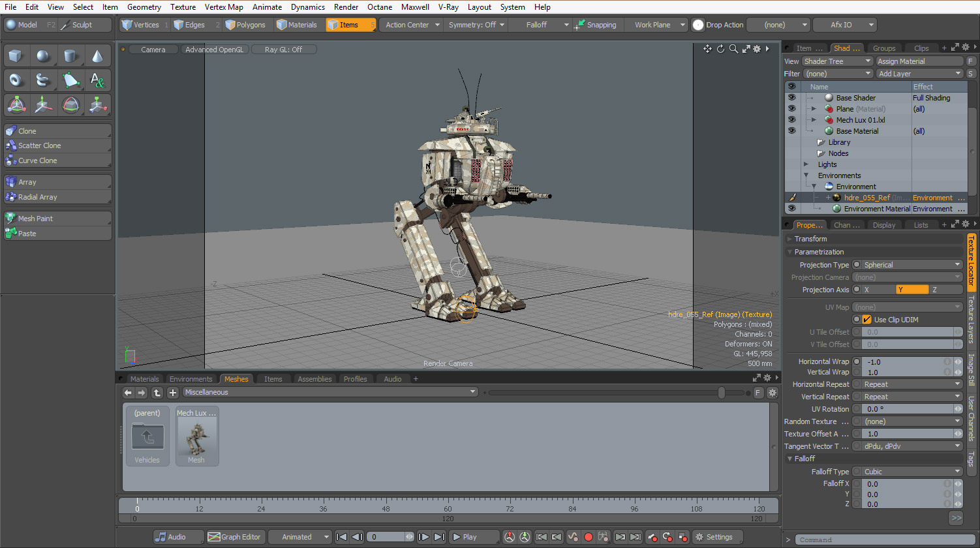Image resolution: width=980 pixels, height=548 pixels.
Task: Click the Command input field
Action: click(x=885, y=540)
